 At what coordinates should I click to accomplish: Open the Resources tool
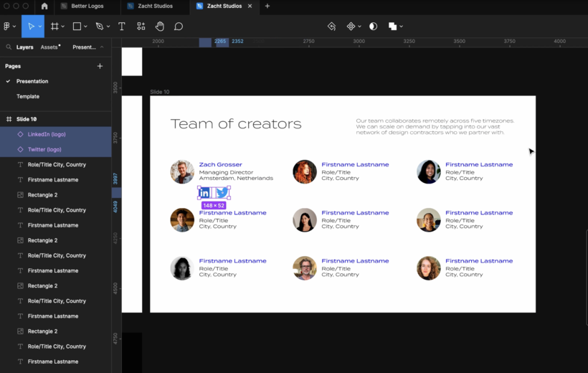[141, 27]
